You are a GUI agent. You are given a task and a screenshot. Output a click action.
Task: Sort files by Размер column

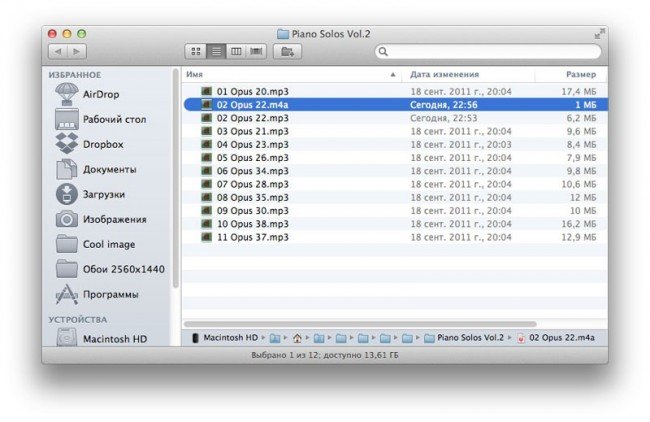pos(570,74)
